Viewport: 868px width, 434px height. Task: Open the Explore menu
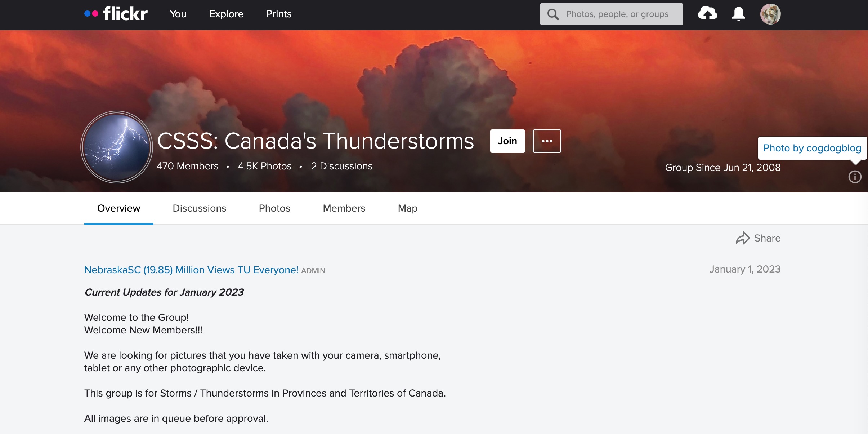click(226, 14)
